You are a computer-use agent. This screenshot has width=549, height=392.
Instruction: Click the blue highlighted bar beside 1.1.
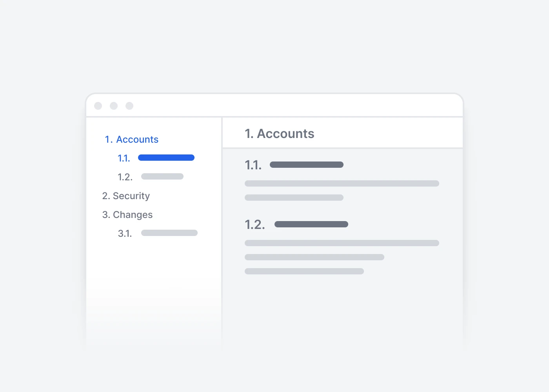(x=166, y=158)
